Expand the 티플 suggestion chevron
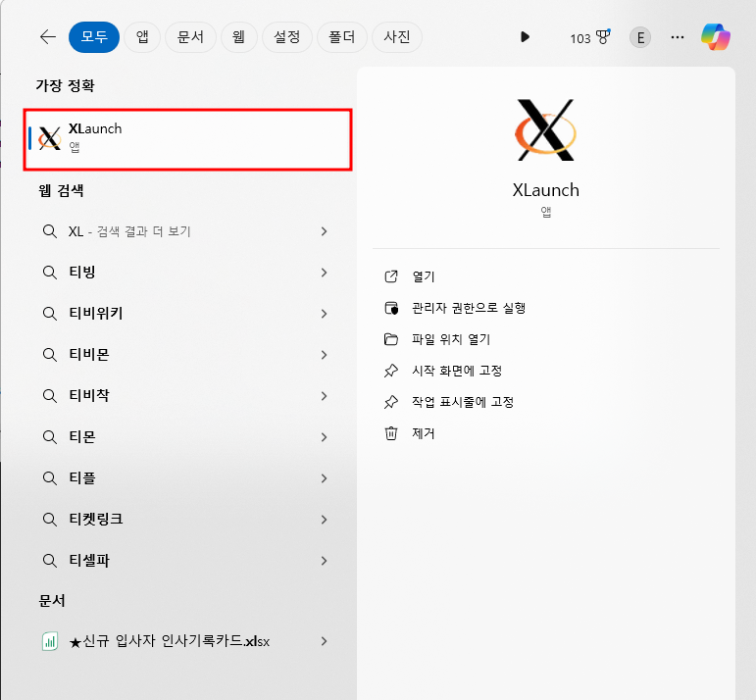The width and height of the screenshot is (756, 700). [324, 478]
